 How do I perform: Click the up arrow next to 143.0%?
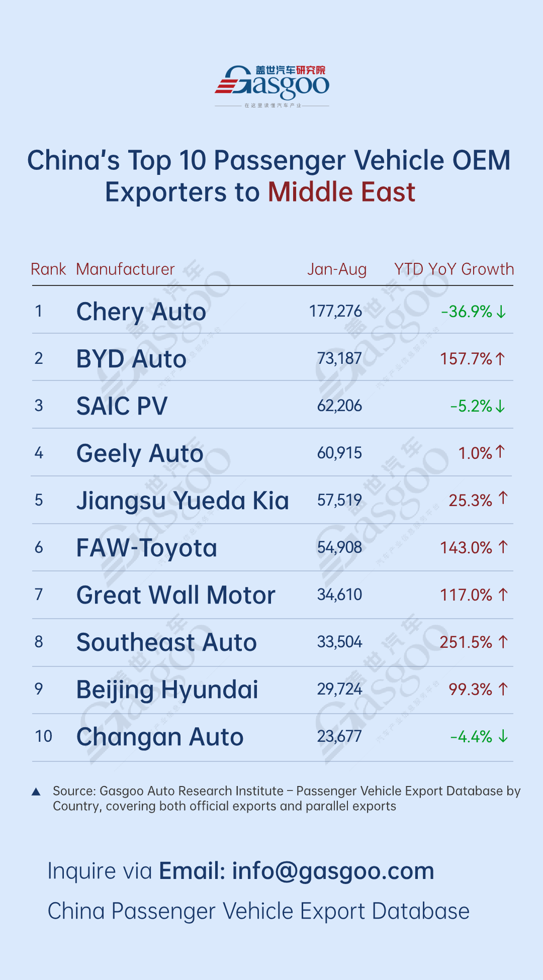(503, 547)
